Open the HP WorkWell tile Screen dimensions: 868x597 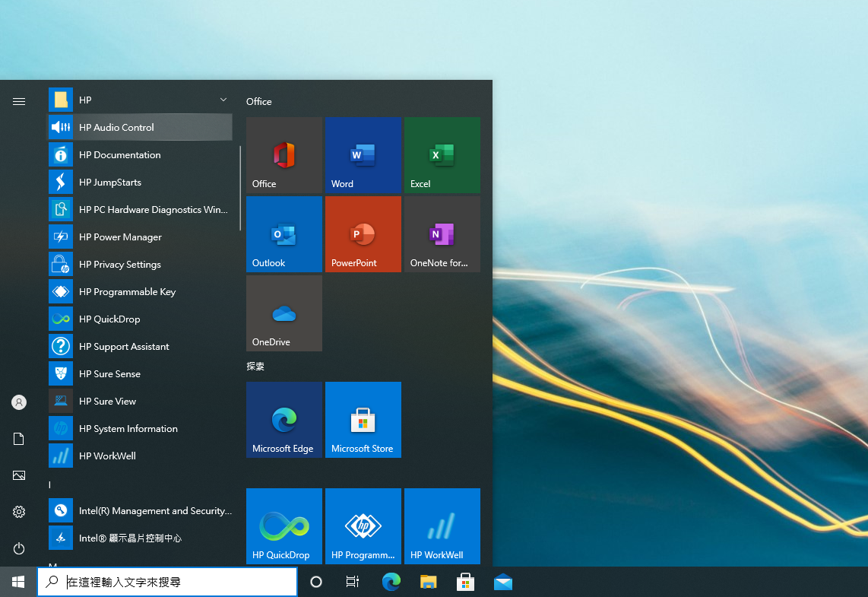[442, 526]
